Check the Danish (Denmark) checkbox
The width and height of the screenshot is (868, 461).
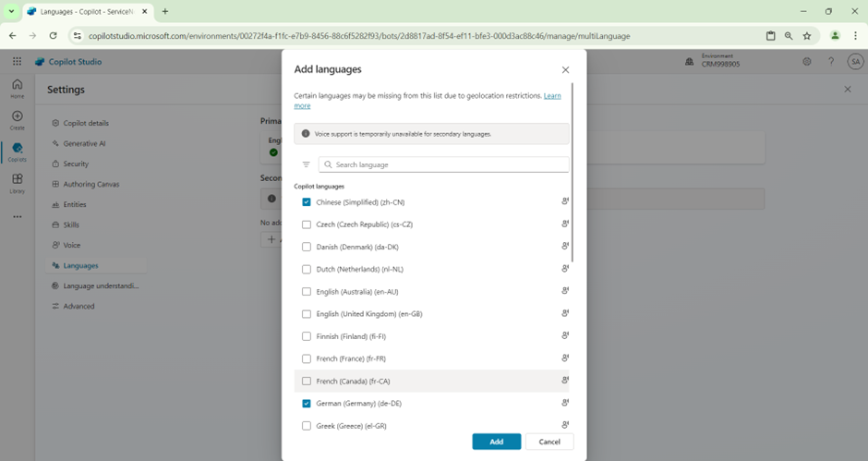(x=307, y=247)
